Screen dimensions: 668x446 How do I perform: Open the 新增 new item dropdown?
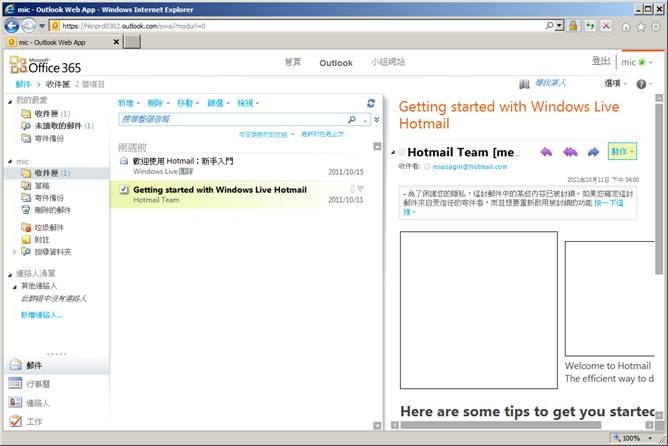129,103
